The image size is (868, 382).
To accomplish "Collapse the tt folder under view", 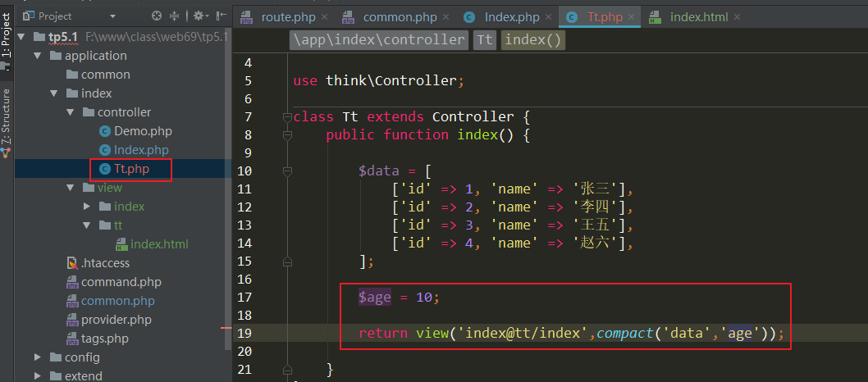I will [87, 225].
